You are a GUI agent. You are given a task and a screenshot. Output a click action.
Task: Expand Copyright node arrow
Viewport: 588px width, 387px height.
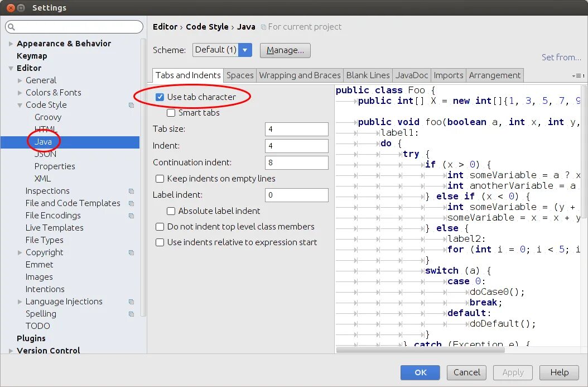click(x=20, y=252)
